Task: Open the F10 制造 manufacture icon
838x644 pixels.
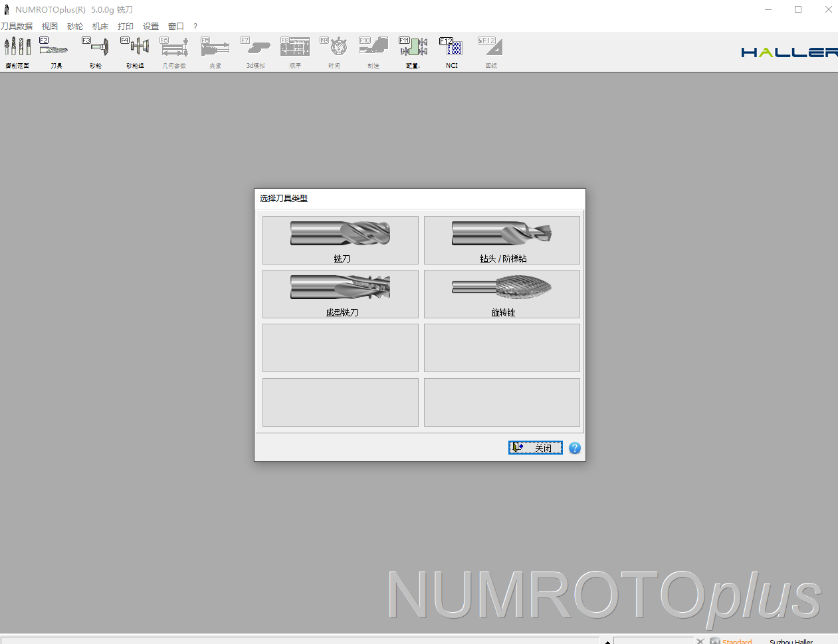Action: (373, 53)
